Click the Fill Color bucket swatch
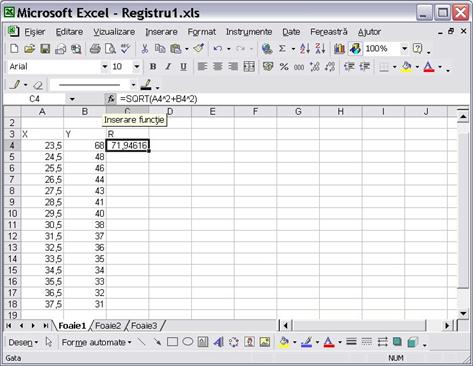 406,67
